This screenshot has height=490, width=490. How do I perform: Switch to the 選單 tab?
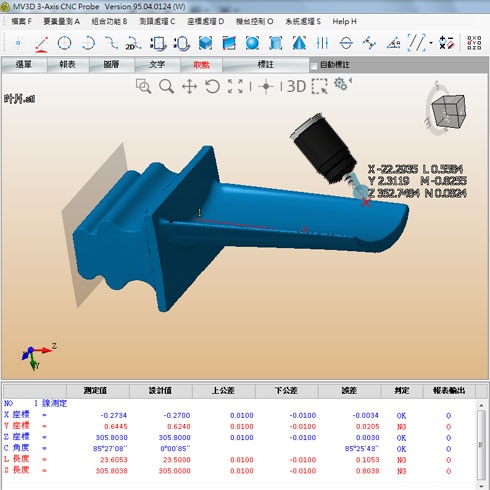coord(24,64)
